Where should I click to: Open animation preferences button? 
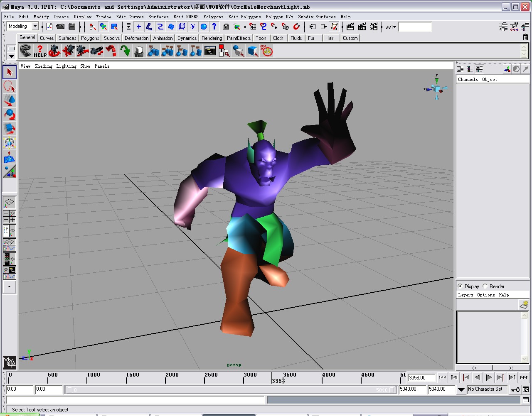pos(526,389)
